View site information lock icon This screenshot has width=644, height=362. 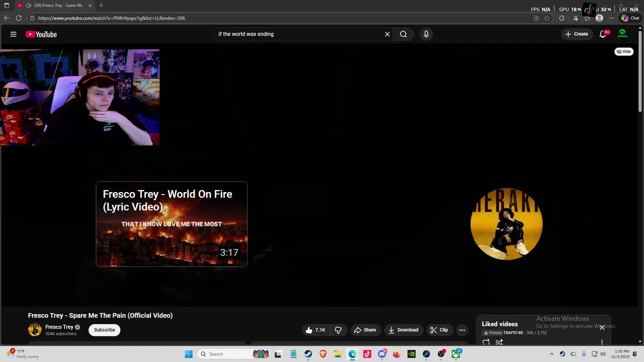click(x=32, y=18)
